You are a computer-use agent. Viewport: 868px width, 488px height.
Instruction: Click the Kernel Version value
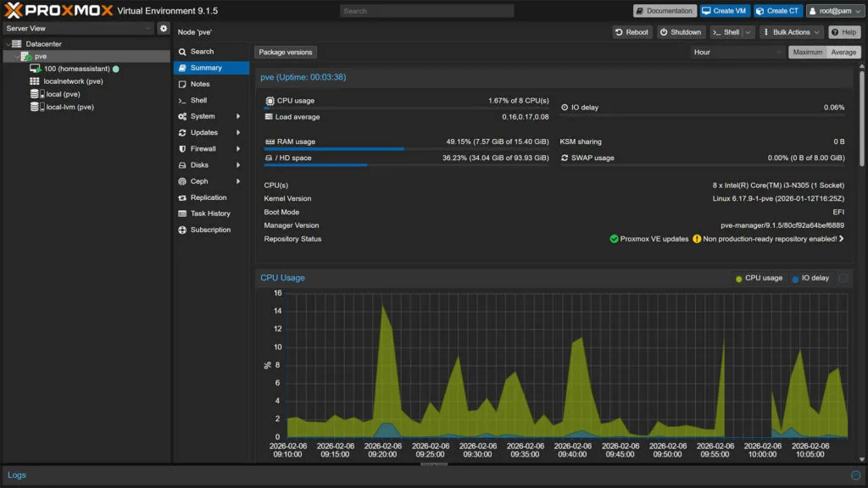point(778,198)
